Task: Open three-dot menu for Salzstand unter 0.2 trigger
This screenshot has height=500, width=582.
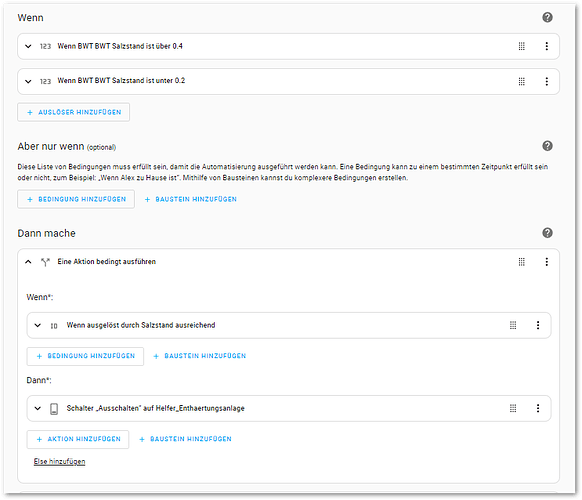Action: coord(546,81)
